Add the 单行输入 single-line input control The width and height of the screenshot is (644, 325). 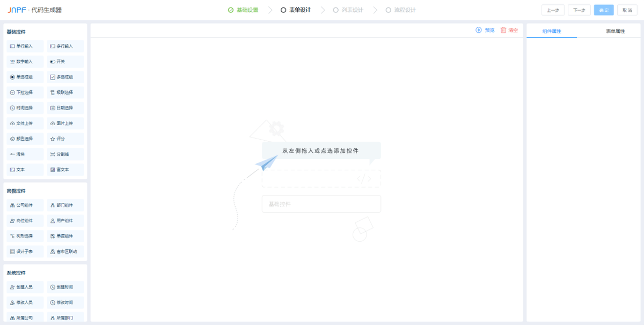26,46
